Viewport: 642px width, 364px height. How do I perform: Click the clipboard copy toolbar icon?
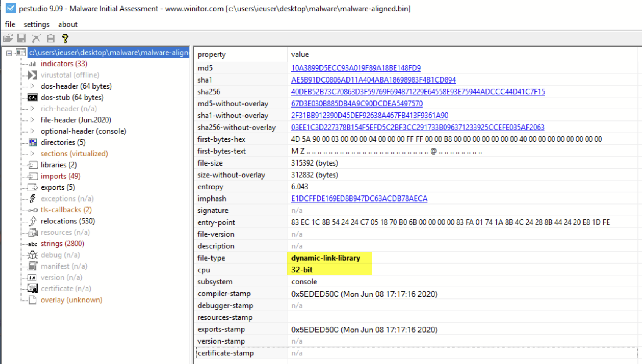click(50, 38)
